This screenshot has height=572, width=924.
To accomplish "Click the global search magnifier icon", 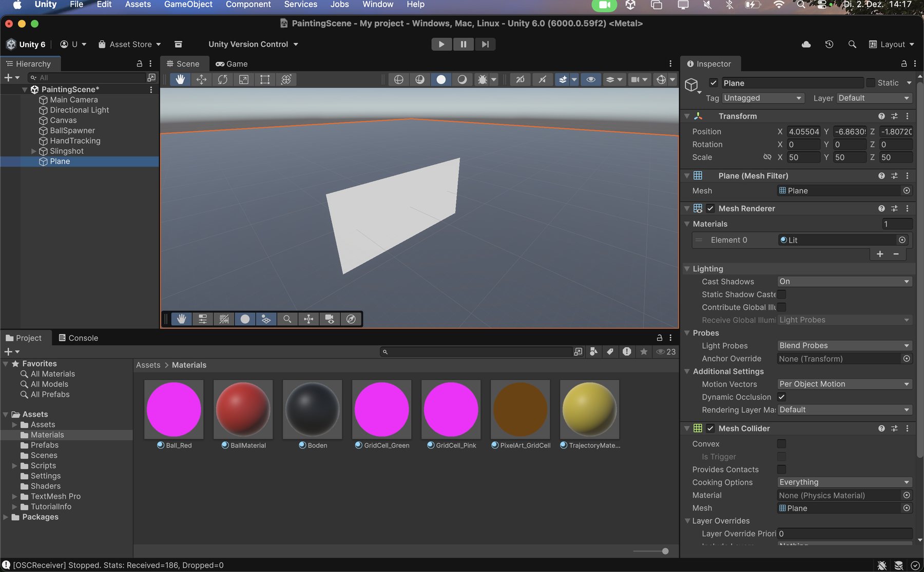I will (852, 44).
